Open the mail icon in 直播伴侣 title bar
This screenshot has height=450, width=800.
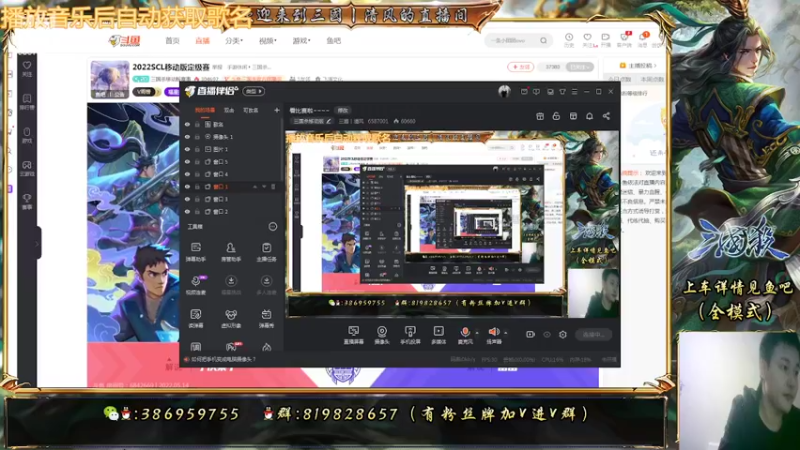click(524, 92)
